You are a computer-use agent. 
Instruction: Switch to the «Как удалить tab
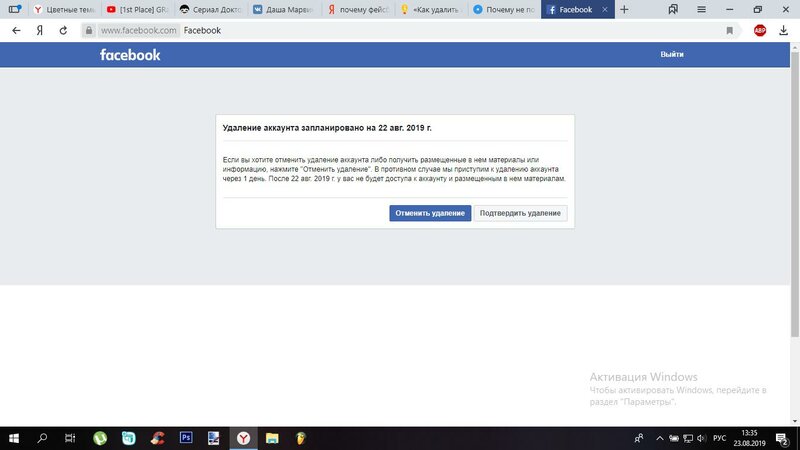[431, 9]
